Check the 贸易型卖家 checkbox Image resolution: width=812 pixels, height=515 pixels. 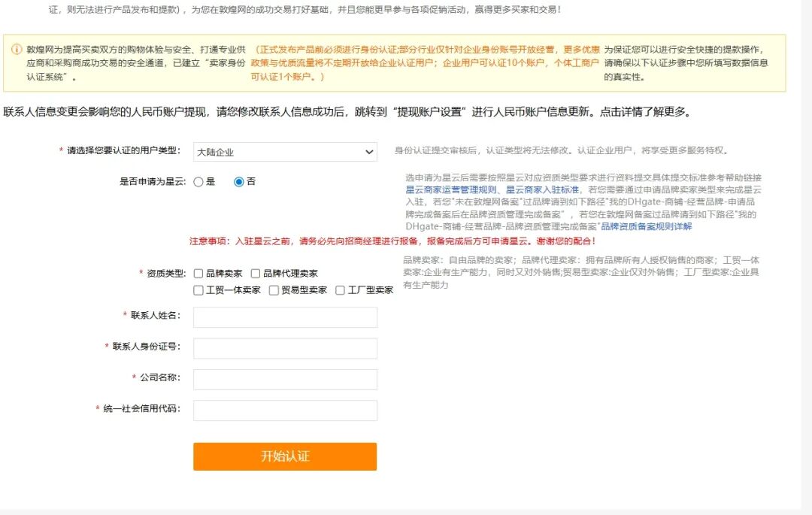point(273,289)
